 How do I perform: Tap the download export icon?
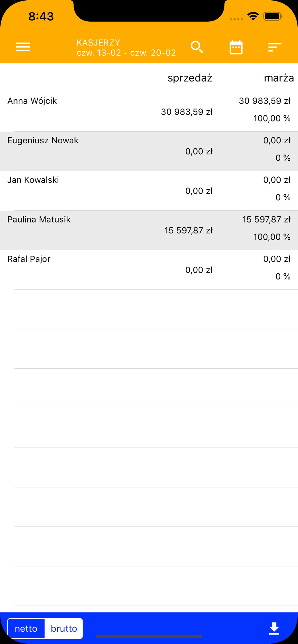point(274,628)
